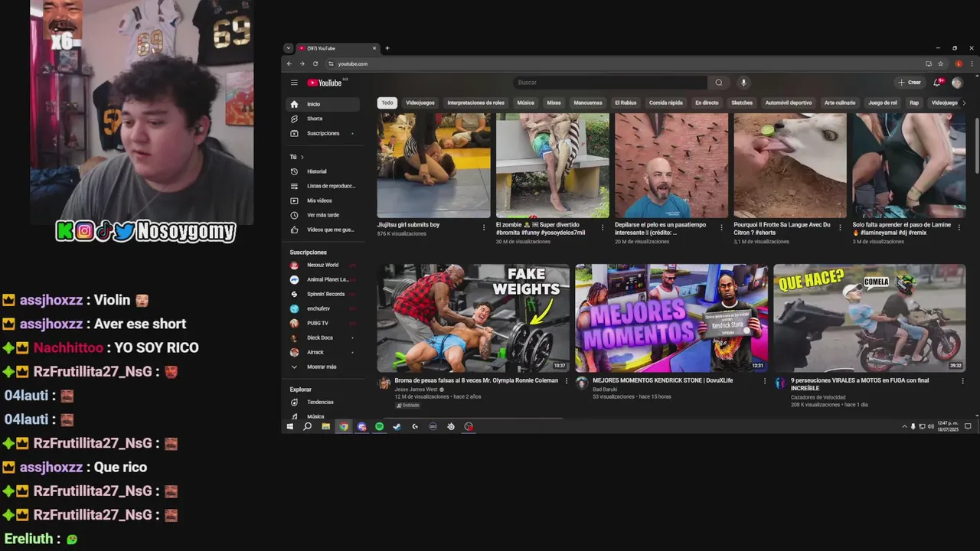Image resolution: width=980 pixels, height=551 pixels.
Task: Open the notifications bell
Action: 937,83
